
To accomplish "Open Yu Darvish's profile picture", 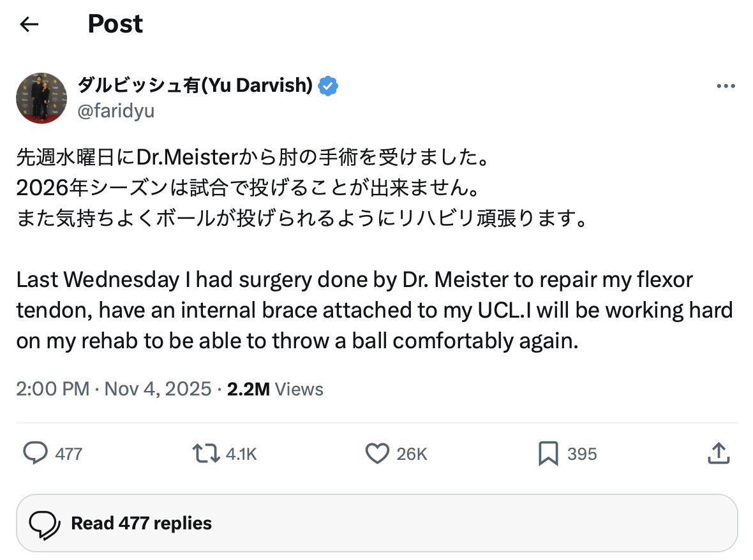I will [41, 98].
